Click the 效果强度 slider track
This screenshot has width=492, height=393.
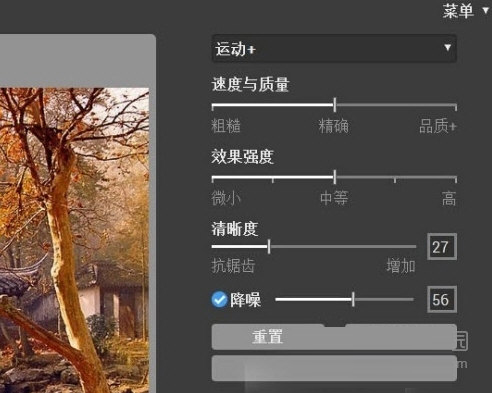coord(334,178)
